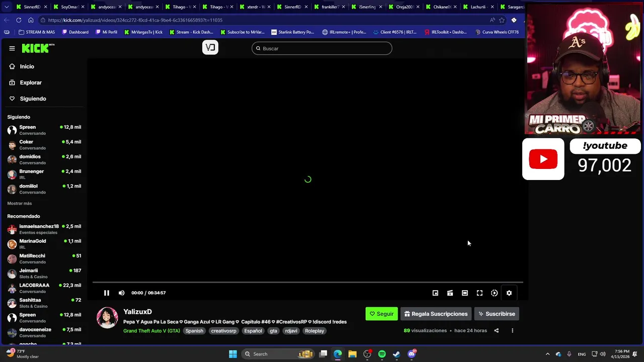
Task: Select the creativosrp tag
Action: click(x=223, y=331)
